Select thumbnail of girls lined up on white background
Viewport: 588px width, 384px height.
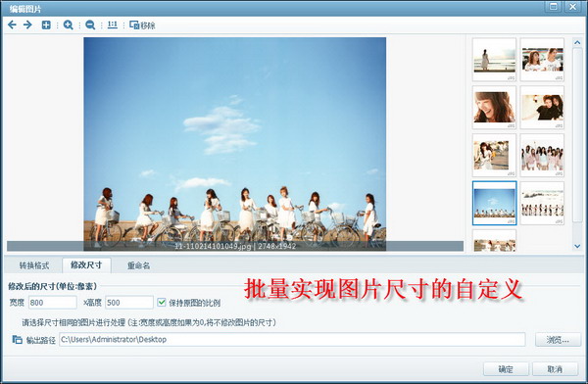click(542, 203)
